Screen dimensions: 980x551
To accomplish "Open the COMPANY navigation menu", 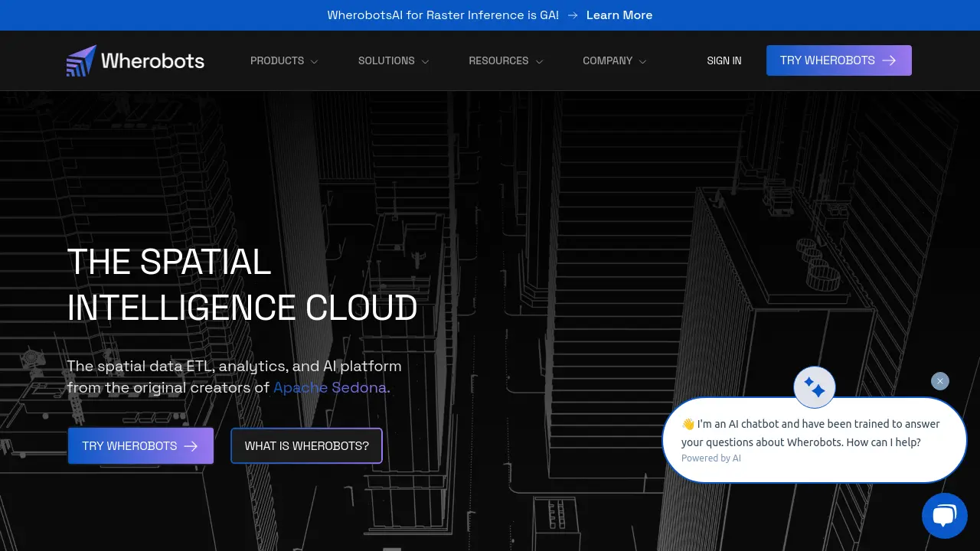I will point(608,60).
